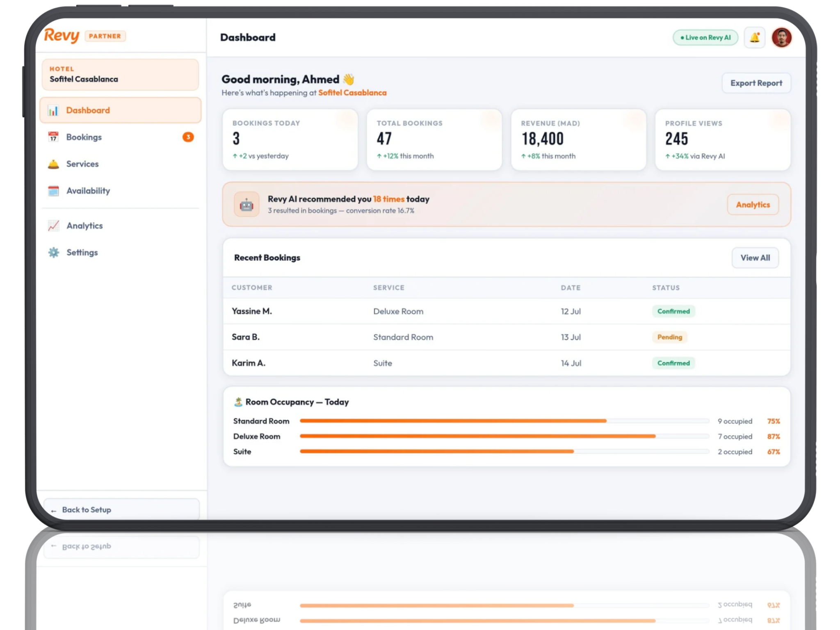Click the 14 Jul date cell
This screenshot has width=840, height=630.
(571, 363)
